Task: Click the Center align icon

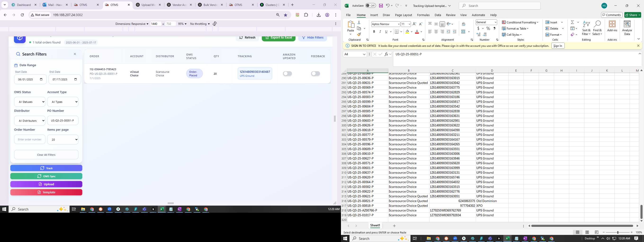Action: pyautogui.click(x=436, y=32)
